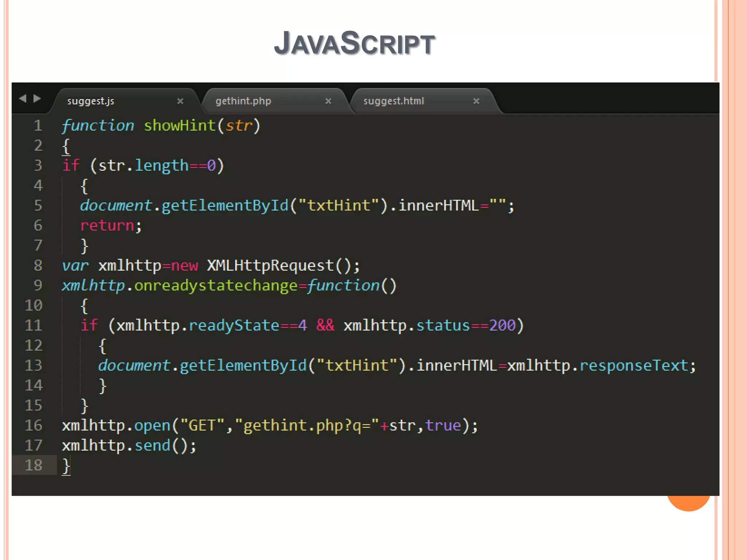Click line number 18 in gutter
Viewport: 747px width, 560px height.
[x=34, y=465]
